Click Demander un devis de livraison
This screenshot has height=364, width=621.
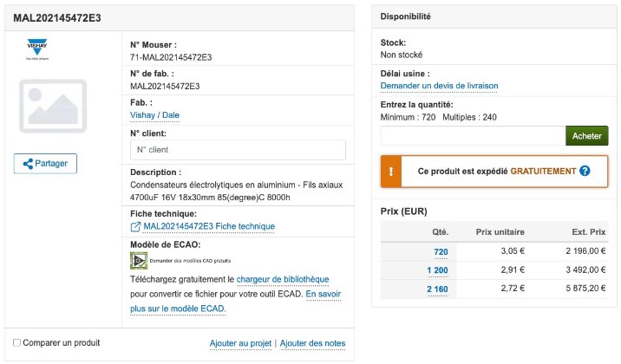(x=439, y=86)
